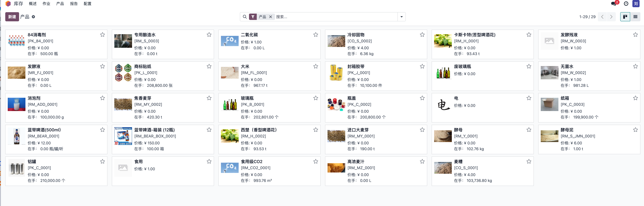Switch to kanban view
The height and width of the screenshot is (206, 644).
click(625, 17)
